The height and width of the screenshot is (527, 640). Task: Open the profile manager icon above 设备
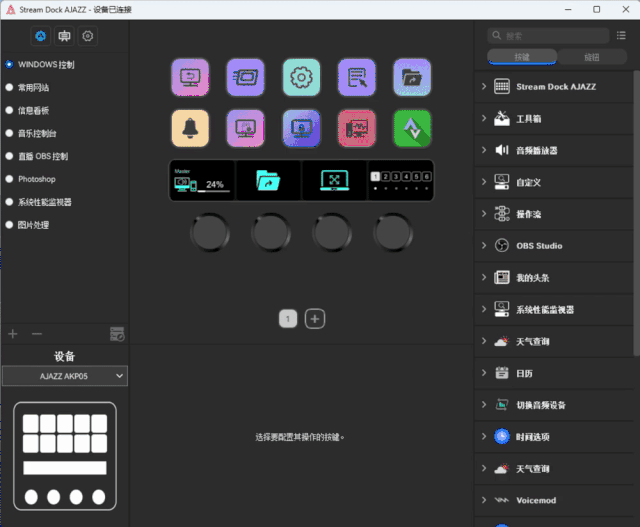[x=117, y=334]
